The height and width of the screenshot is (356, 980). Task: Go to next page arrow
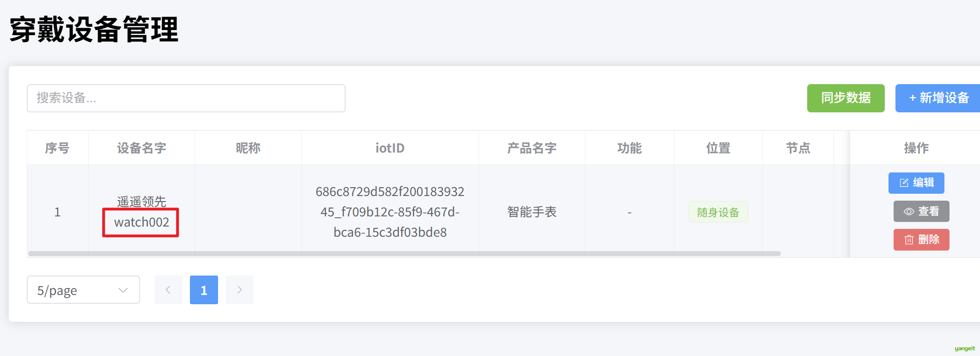[x=239, y=290]
